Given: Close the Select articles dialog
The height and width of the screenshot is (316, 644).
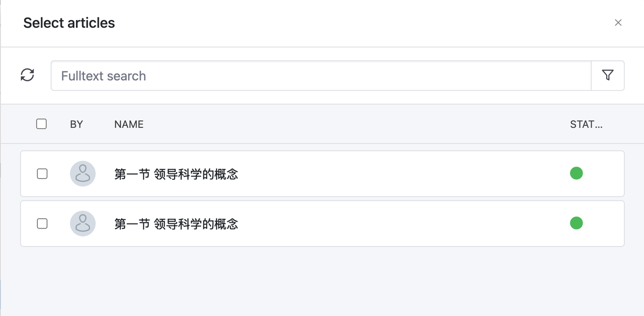Looking at the screenshot, I should pos(618,23).
